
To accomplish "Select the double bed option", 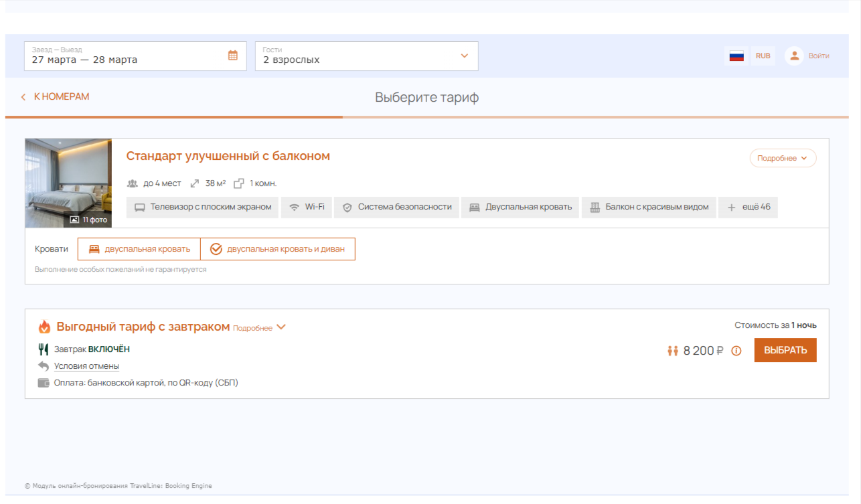I will pos(139,249).
